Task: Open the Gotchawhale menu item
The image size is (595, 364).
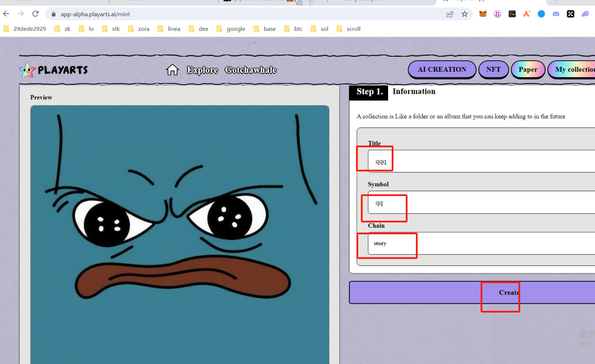Action: [x=251, y=70]
